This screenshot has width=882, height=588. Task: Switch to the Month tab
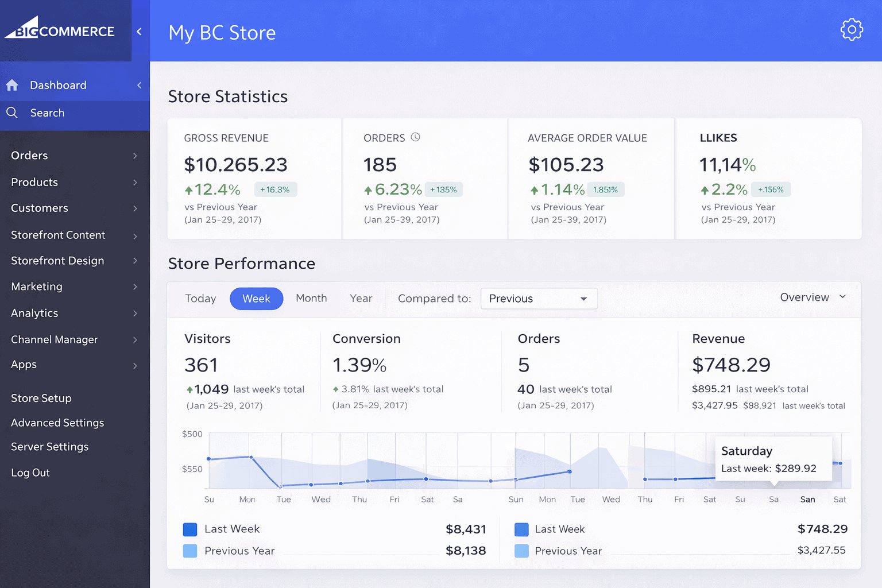coord(311,298)
